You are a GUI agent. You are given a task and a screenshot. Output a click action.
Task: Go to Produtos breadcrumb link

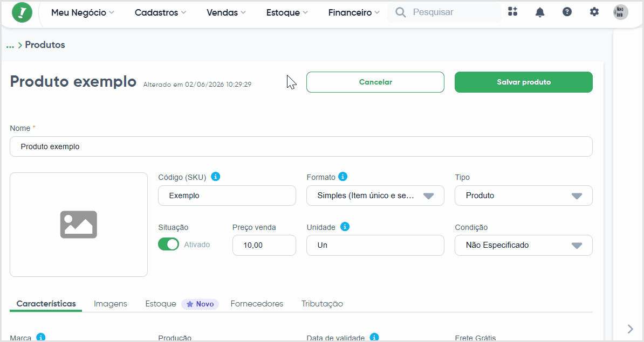[x=45, y=45]
